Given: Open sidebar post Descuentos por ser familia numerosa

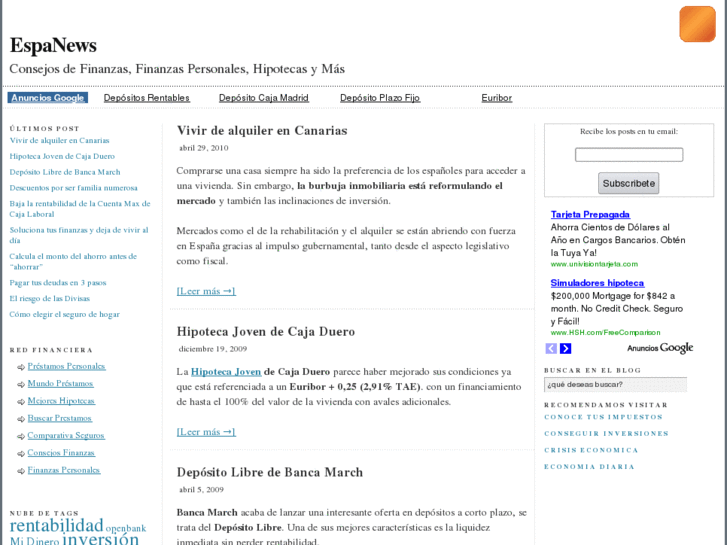Looking at the screenshot, I should 73,188.
